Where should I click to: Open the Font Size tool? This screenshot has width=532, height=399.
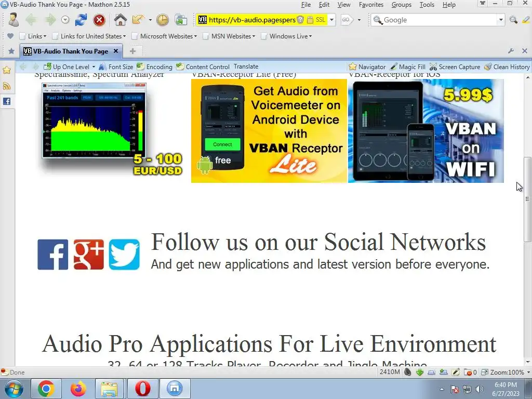(x=115, y=67)
